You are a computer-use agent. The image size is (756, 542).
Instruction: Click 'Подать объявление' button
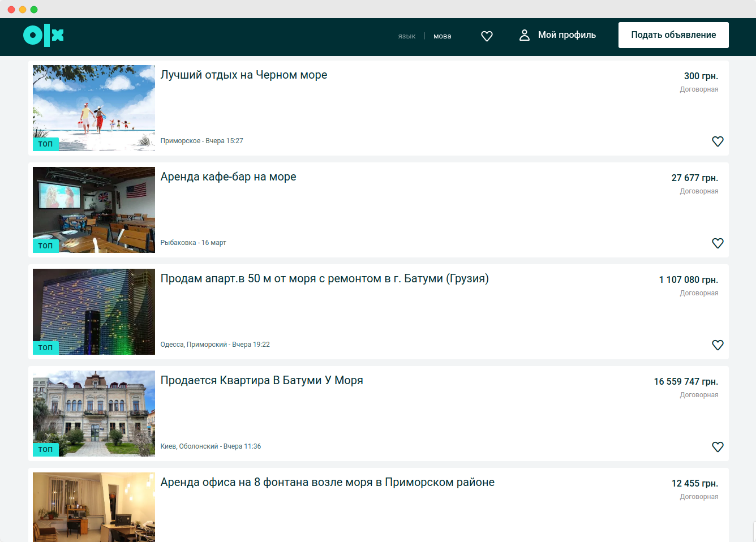click(x=673, y=35)
